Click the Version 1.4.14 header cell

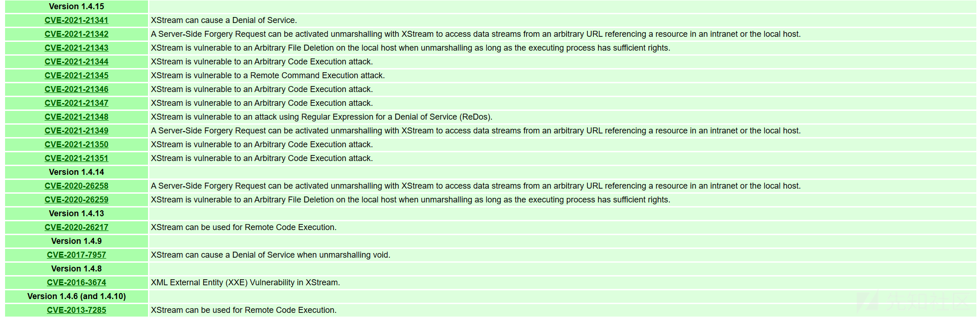click(x=76, y=172)
